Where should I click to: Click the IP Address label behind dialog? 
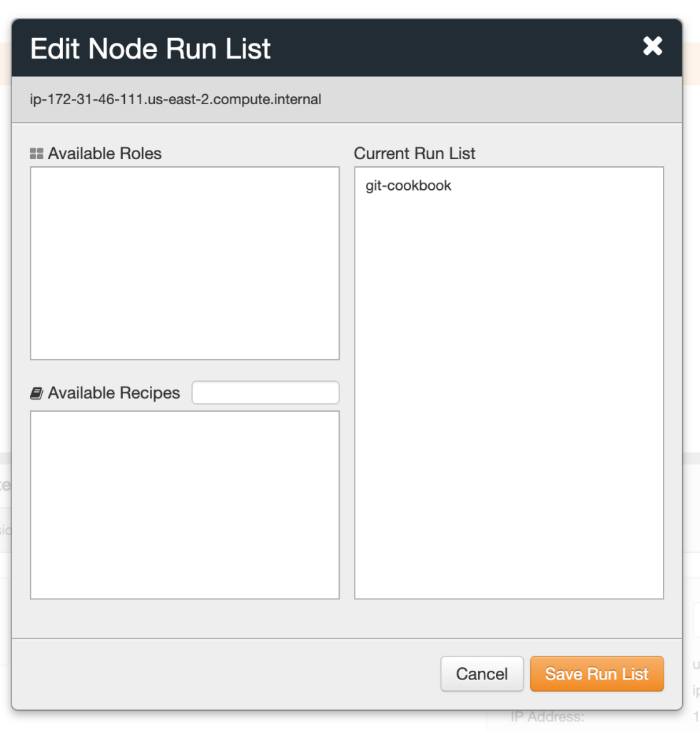coord(547,717)
